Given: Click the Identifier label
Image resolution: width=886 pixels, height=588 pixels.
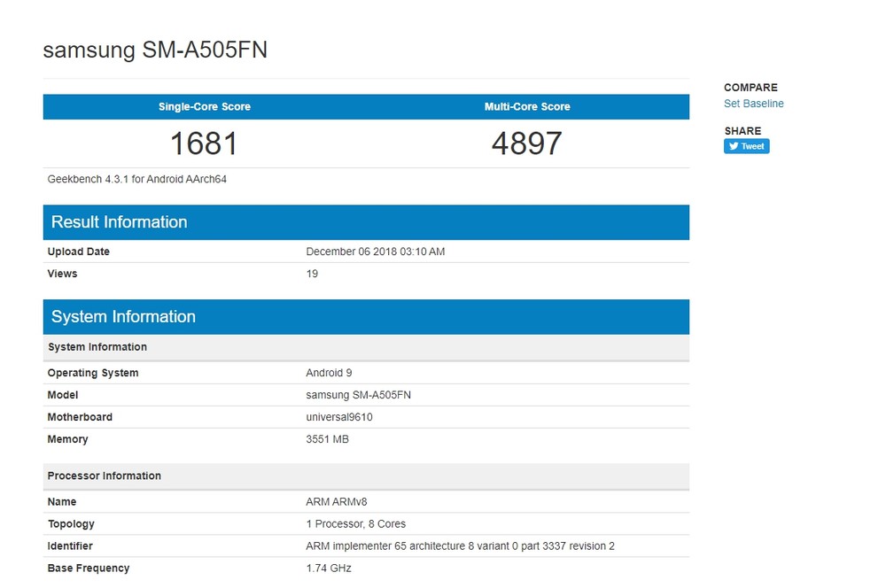Looking at the screenshot, I should tap(70, 545).
